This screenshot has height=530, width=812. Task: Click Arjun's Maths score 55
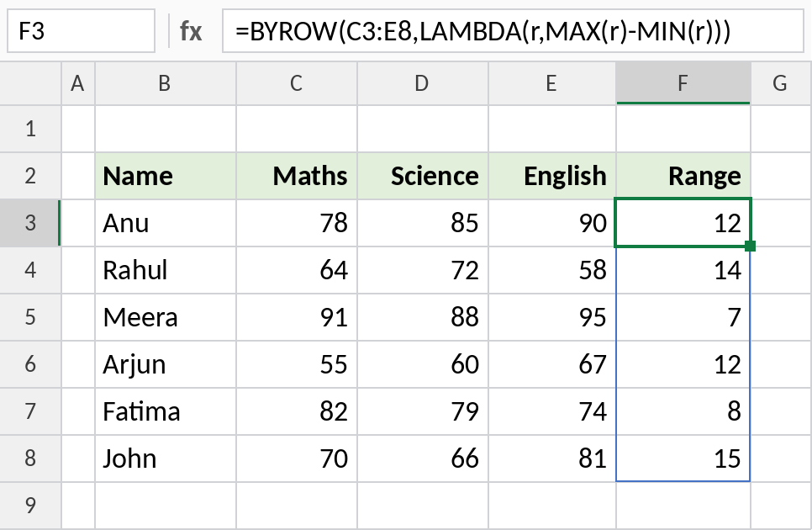[x=297, y=364]
